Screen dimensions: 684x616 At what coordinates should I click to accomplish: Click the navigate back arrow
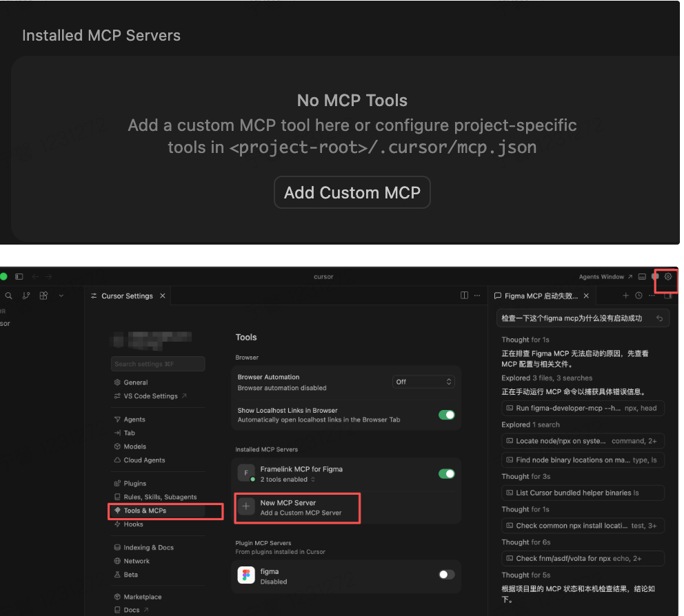point(35,276)
